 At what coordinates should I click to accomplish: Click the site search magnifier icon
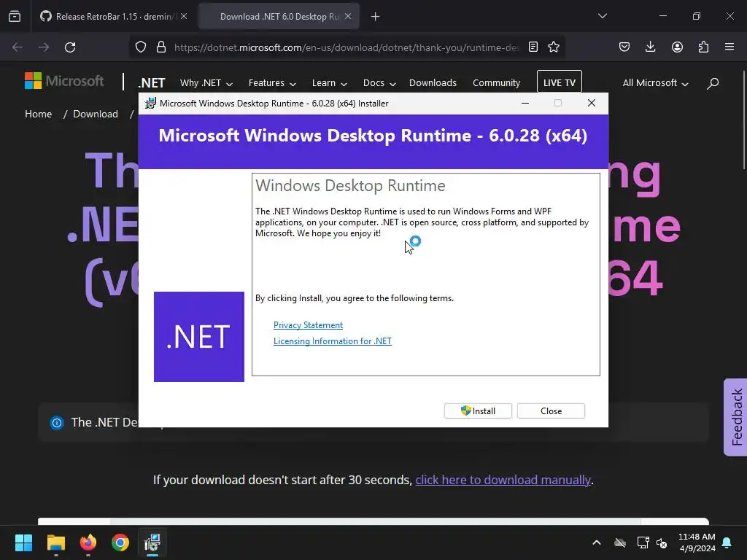[713, 83]
